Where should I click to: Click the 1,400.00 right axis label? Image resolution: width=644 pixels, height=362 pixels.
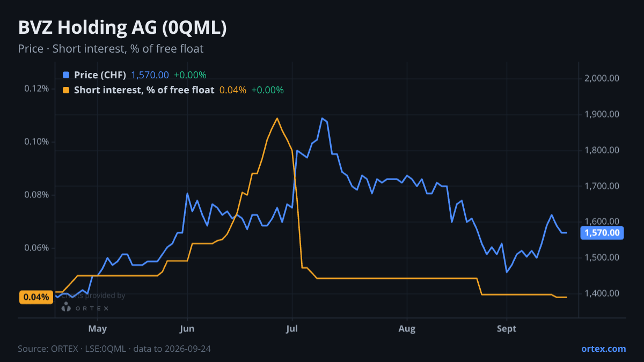coord(602,293)
